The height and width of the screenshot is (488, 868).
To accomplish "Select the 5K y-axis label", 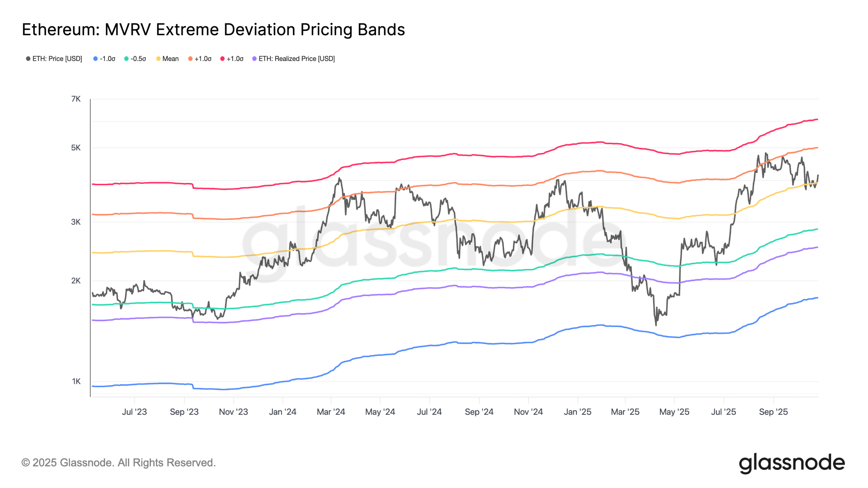I will click(x=76, y=148).
